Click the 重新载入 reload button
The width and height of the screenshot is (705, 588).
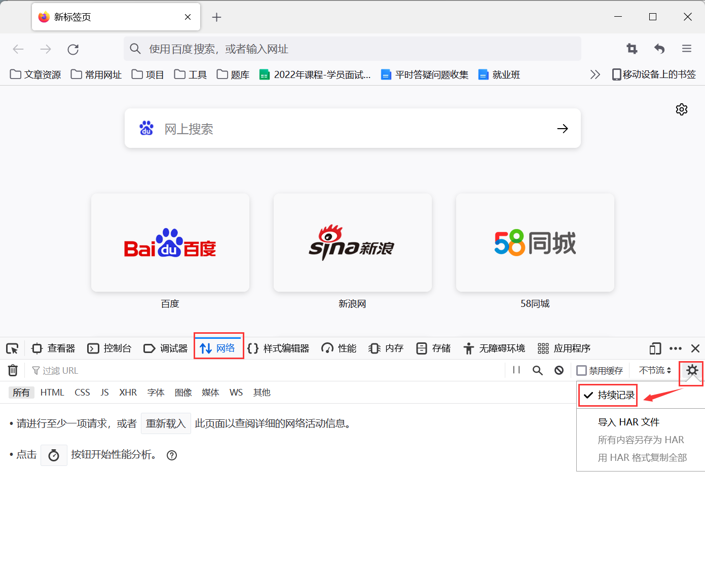166,423
